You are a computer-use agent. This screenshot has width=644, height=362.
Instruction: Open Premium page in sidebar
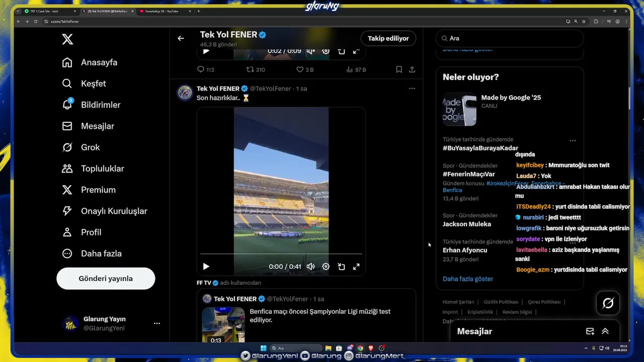click(89, 190)
